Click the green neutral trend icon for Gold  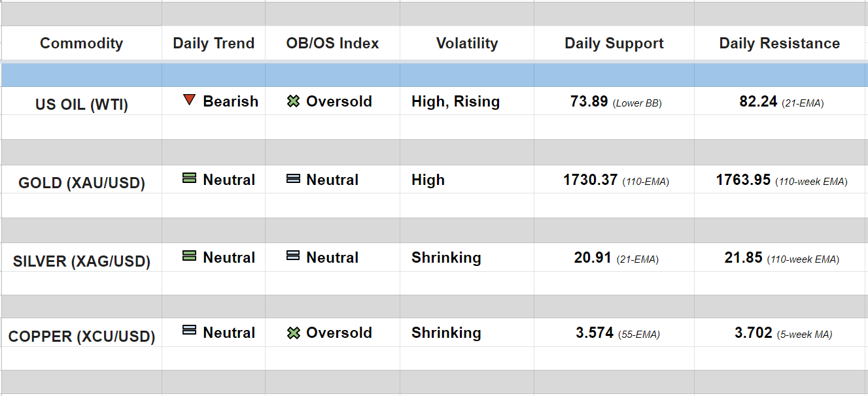(189, 178)
